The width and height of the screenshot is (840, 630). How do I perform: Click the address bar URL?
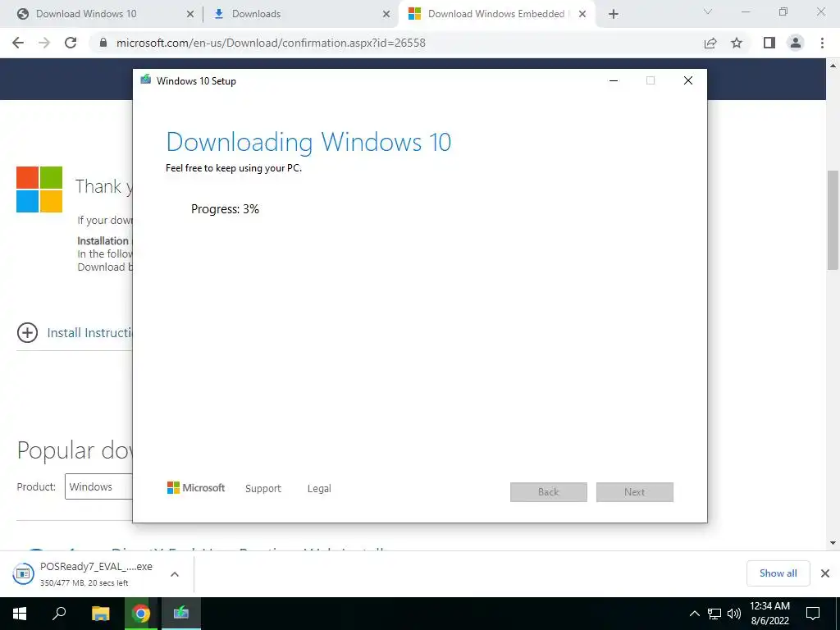[271, 43]
